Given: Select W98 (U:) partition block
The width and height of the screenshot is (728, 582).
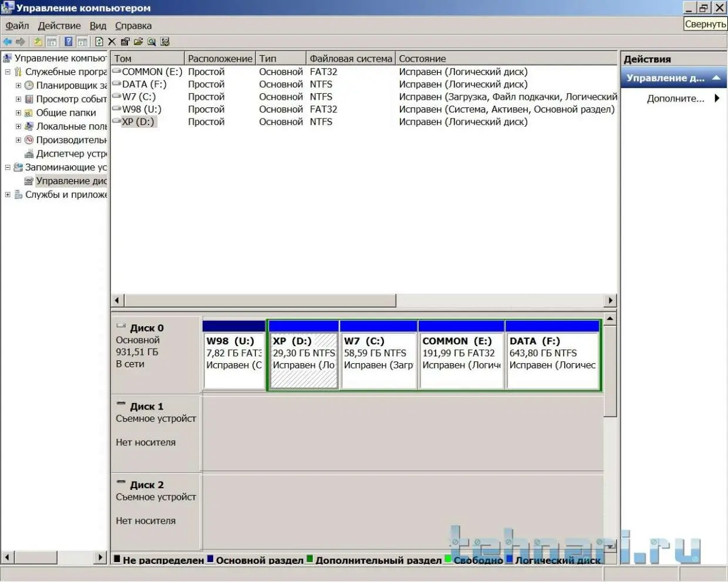Looking at the screenshot, I should 234,355.
